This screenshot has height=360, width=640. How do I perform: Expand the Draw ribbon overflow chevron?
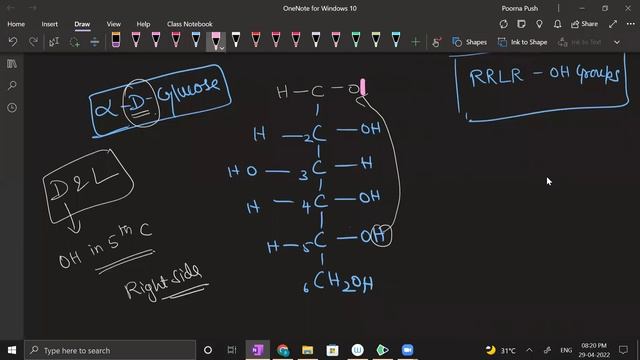617,42
